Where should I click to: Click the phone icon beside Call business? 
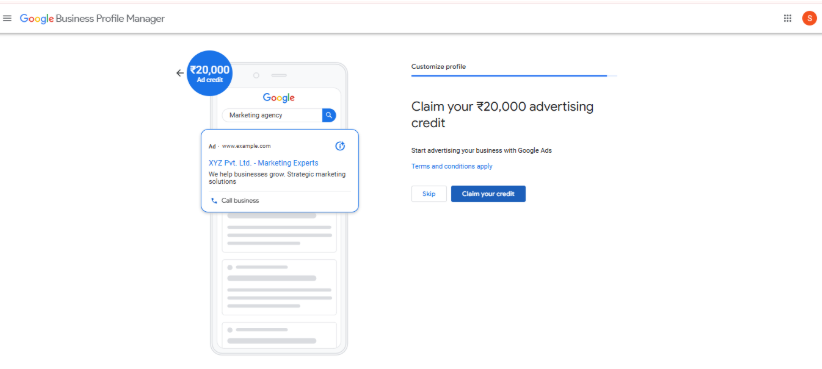214,201
